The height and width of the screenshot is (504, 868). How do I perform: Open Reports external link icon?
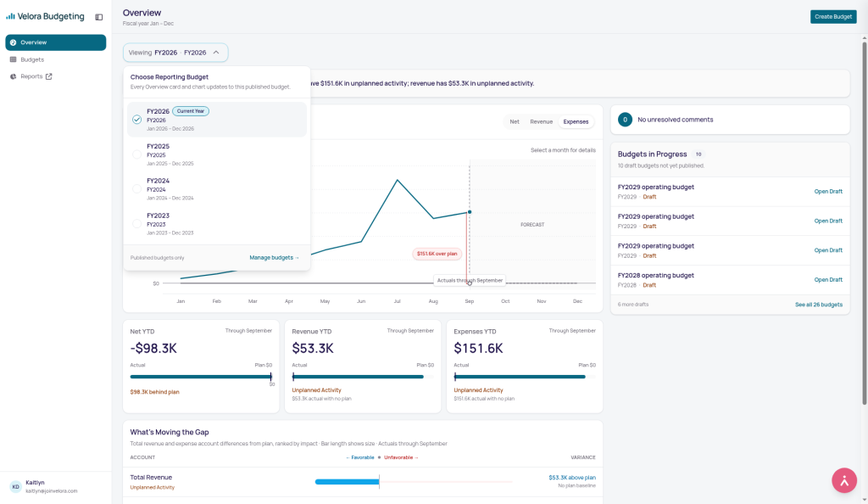(x=48, y=76)
